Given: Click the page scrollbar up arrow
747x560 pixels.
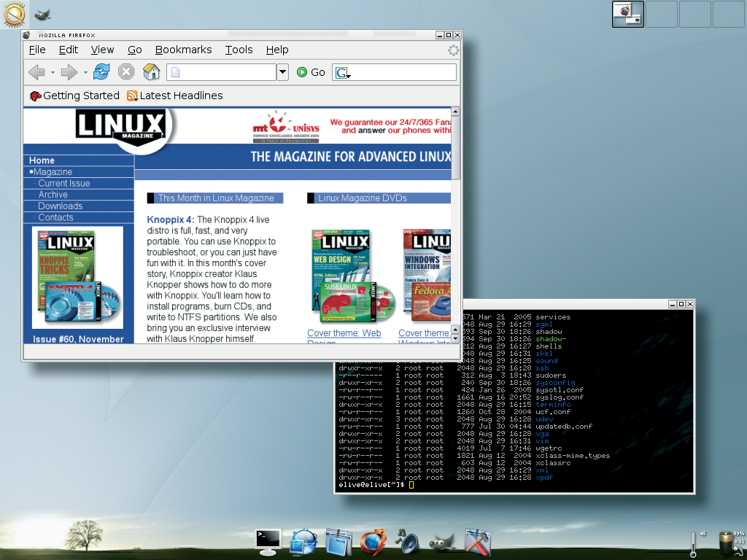Looking at the screenshot, I should coord(455,112).
